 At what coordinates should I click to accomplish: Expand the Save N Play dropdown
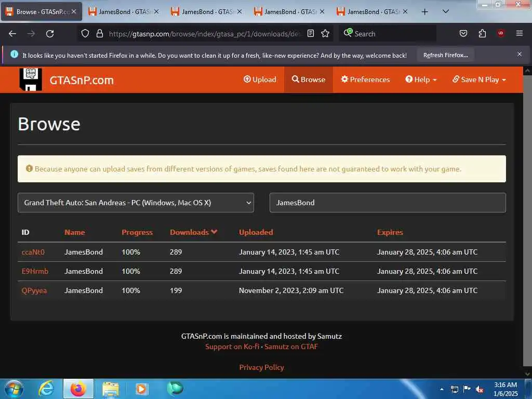(479, 79)
